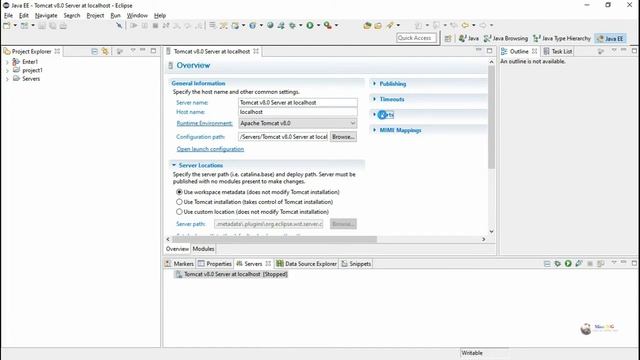The image size is (640, 360).
Task: Open the Navigate menu
Action: click(x=46, y=16)
